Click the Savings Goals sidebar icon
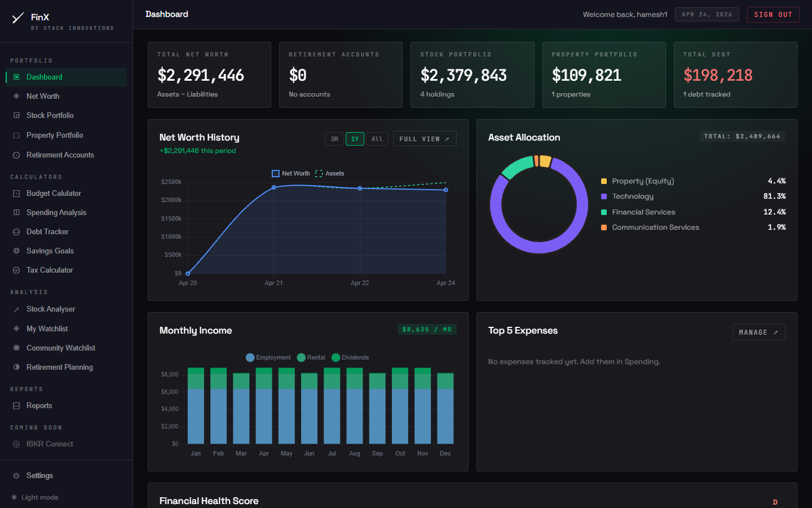This screenshot has width=812, height=508. point(16,251)
